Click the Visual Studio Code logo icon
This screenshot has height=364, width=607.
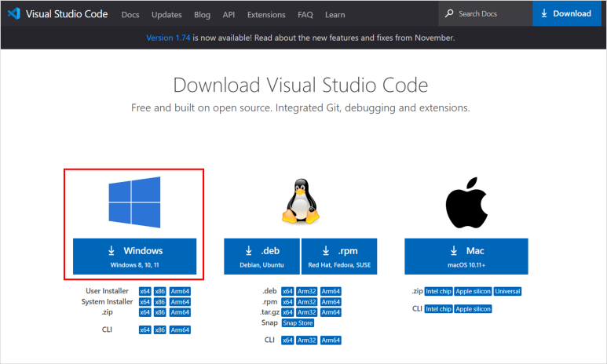13,13
